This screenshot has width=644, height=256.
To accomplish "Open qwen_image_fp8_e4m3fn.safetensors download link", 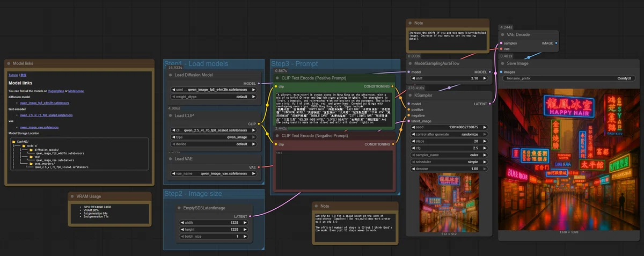I will click(45, 103).
